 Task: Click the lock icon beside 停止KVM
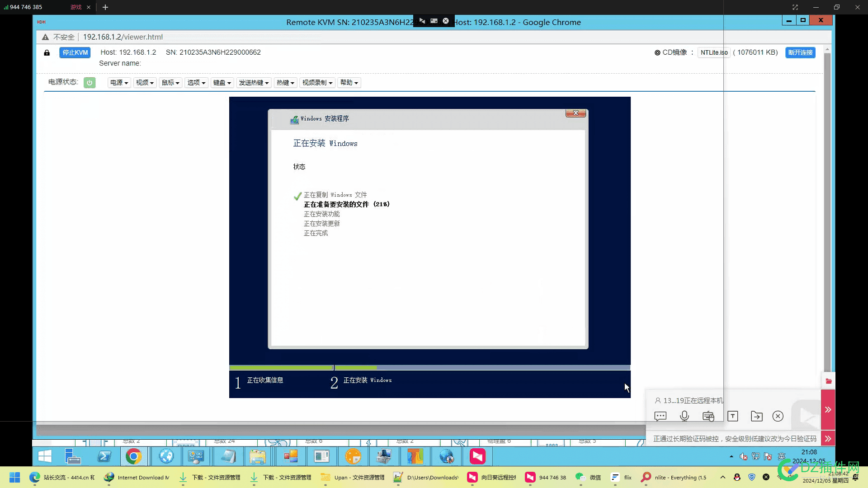[x=47, y=53]
